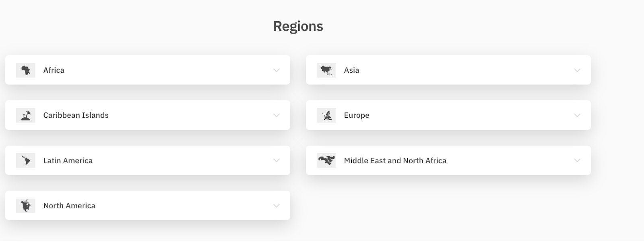Choose the Middle East and North Africa label
The width and height of the screenshot is (644, 242).
click(395, 160)
